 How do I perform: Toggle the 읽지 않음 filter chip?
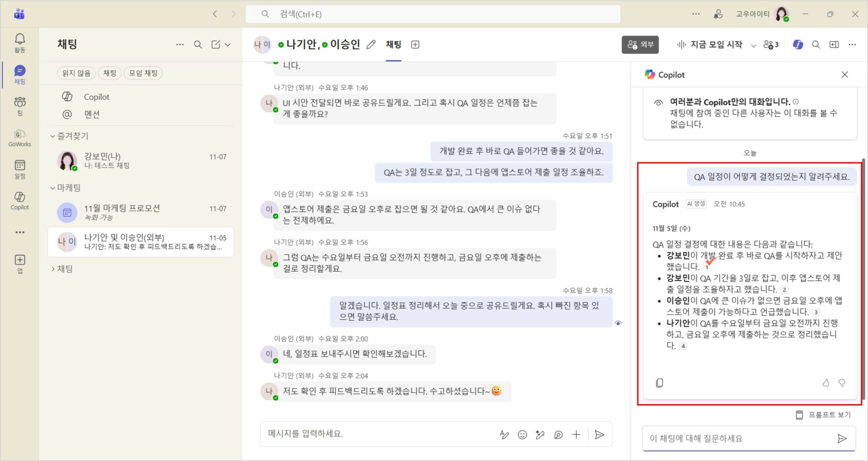click(x=76, y=73)
